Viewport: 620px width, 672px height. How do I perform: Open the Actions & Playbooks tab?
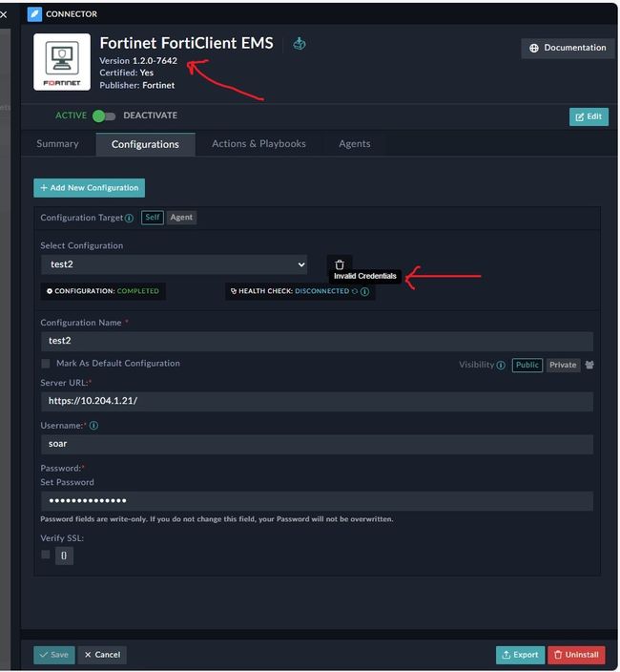click(x=258, y=144)
